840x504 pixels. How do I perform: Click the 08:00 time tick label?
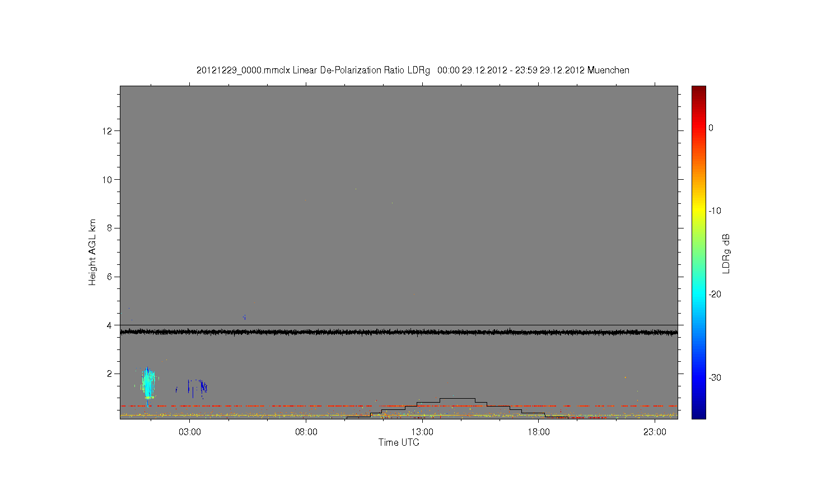pos(306,432)
